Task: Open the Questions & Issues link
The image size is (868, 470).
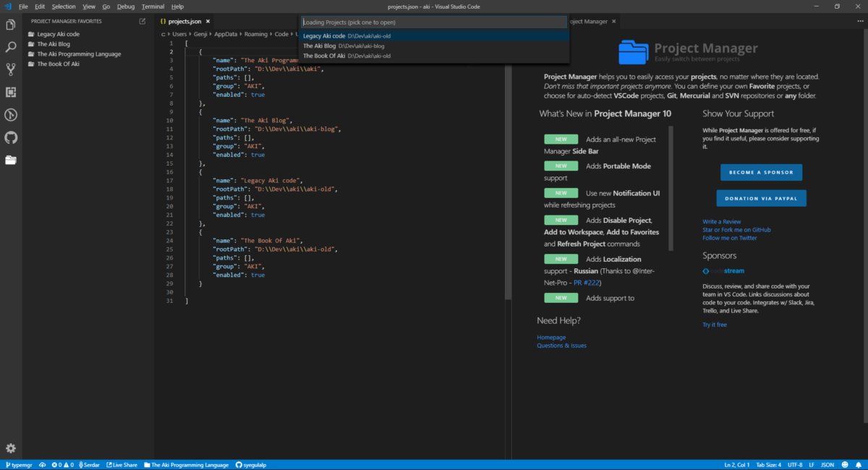Action: click(x=561, y=346)
